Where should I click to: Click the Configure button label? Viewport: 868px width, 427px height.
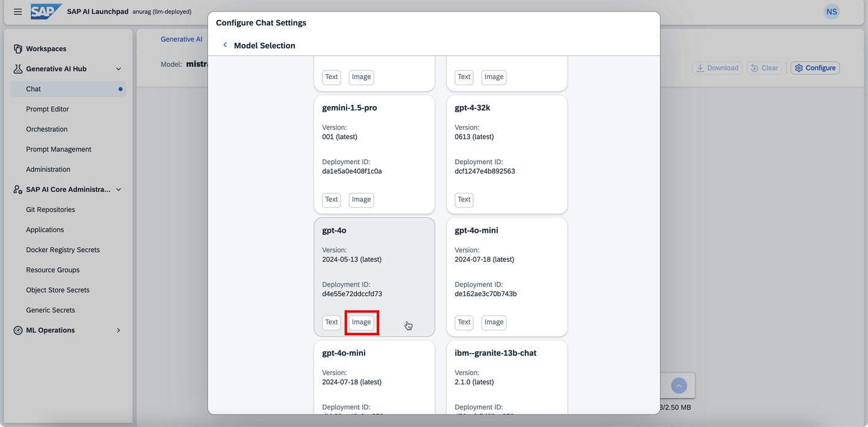(820, 68)
